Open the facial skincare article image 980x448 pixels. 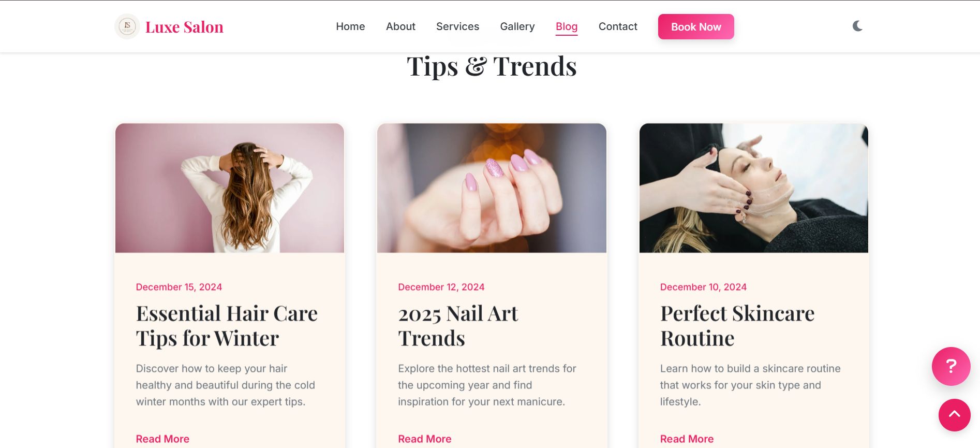(754, 188)
